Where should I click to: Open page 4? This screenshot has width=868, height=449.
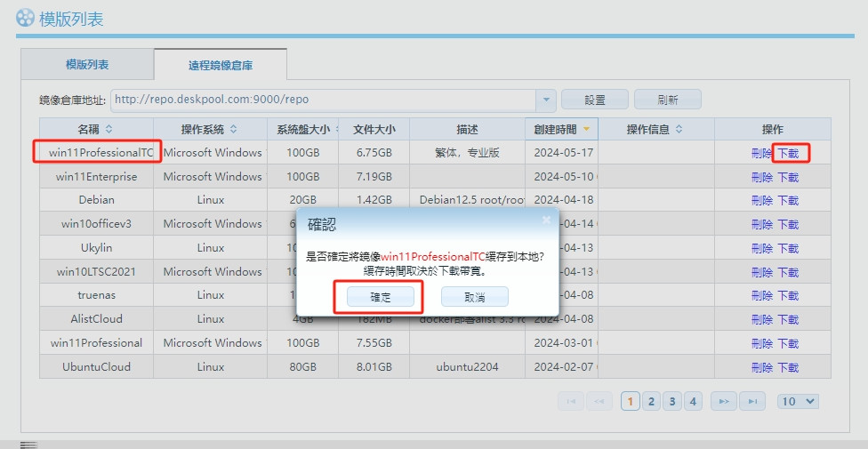coord(693,401)
